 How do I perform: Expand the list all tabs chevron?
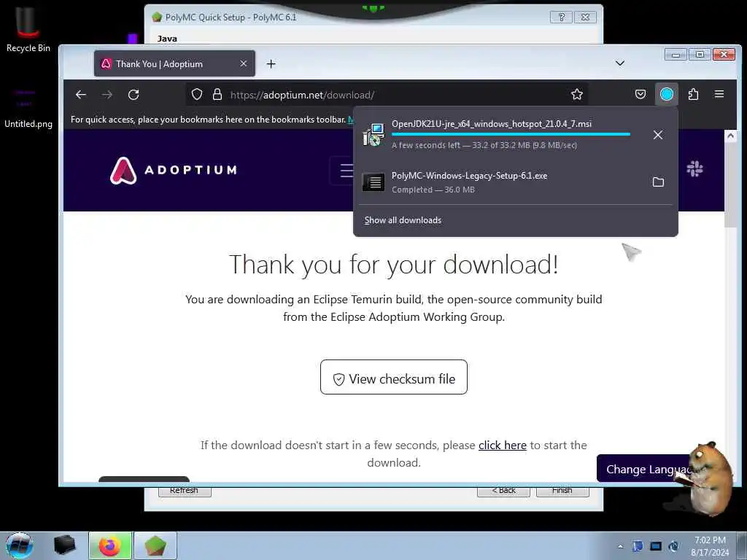(x=620, y=63)
